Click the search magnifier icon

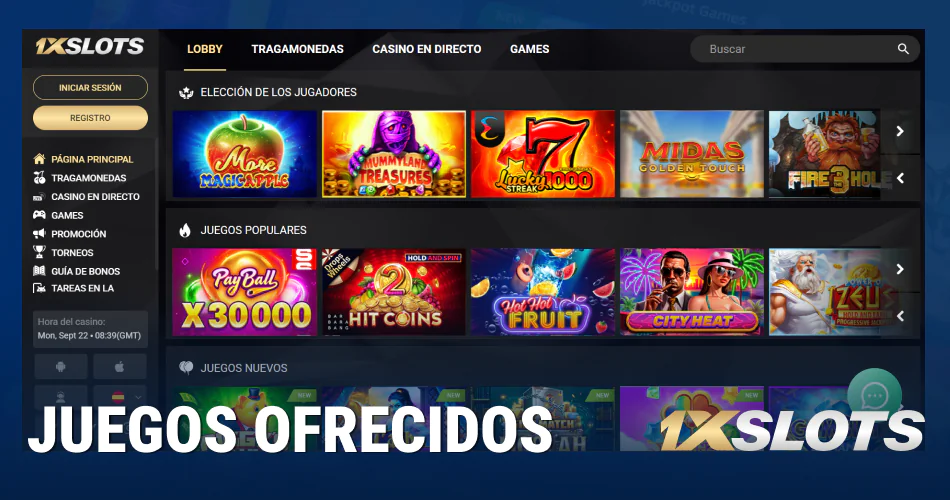(x=903, y=49)
